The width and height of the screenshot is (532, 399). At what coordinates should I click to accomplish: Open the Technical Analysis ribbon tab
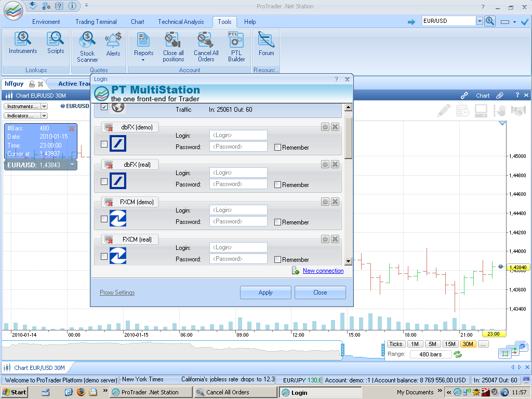pyautogui.click(x=181, y=22)
